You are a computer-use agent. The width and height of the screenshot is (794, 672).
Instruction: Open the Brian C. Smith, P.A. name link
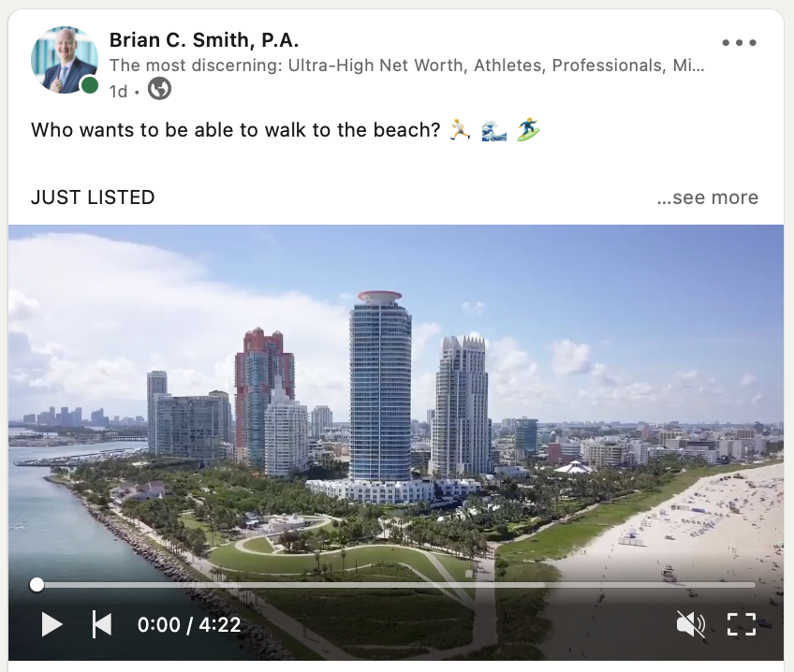[x=204, y=40]
